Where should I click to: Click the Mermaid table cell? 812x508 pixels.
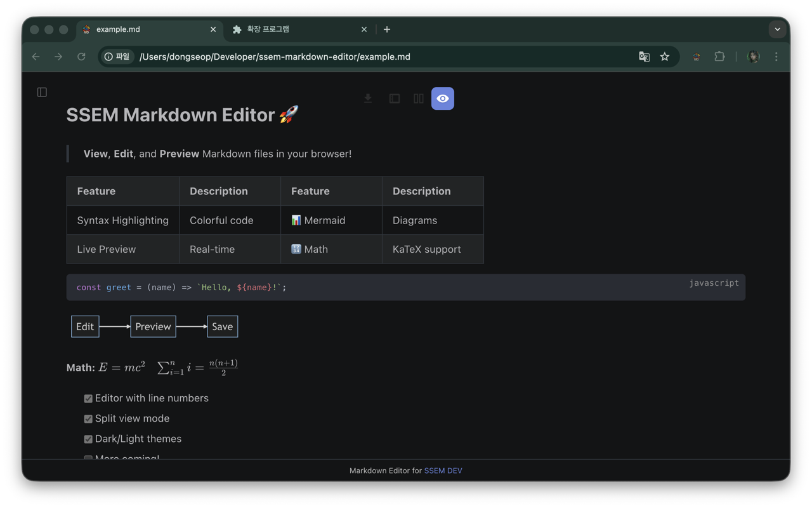[x=331, y=220]
